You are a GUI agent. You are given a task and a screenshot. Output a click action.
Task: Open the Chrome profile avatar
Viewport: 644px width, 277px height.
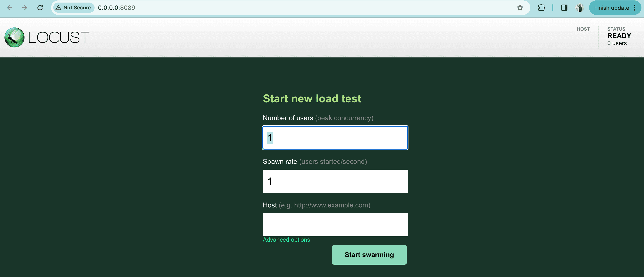point(580,8)
